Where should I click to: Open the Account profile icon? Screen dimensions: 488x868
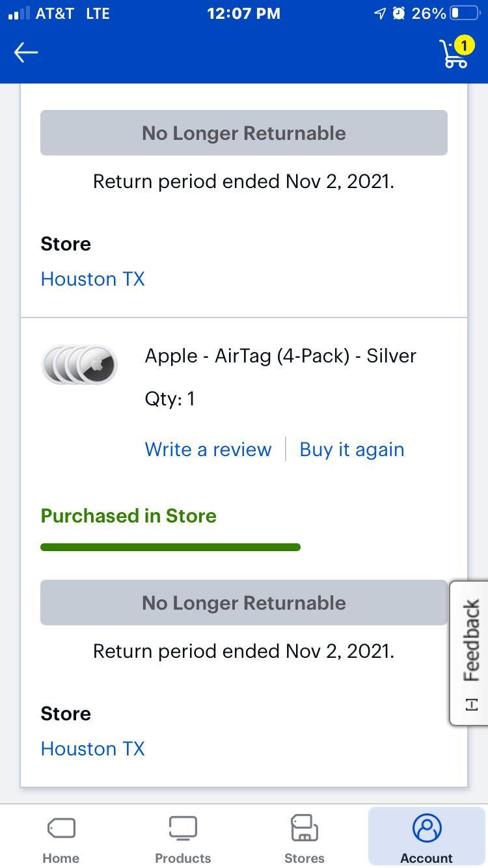426,827
